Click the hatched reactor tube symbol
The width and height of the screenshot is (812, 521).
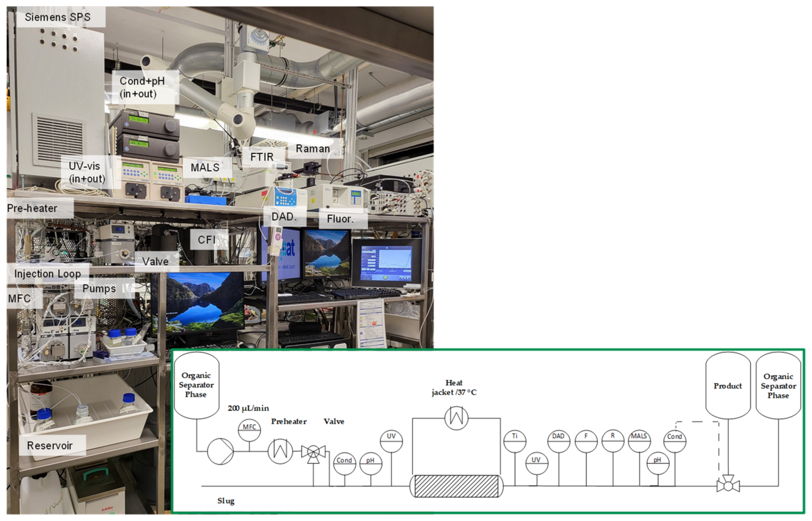(x=456, y=486)
